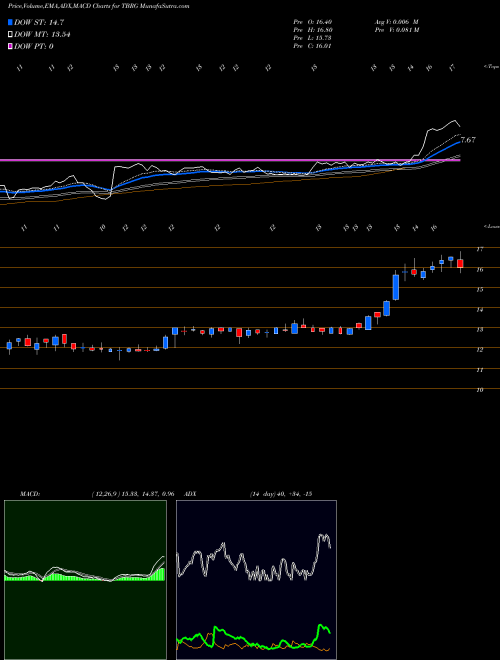The width and height of the screenshot is (500, 660).
Task: Click the white DOW MT legend swatch
Action: 11,34
